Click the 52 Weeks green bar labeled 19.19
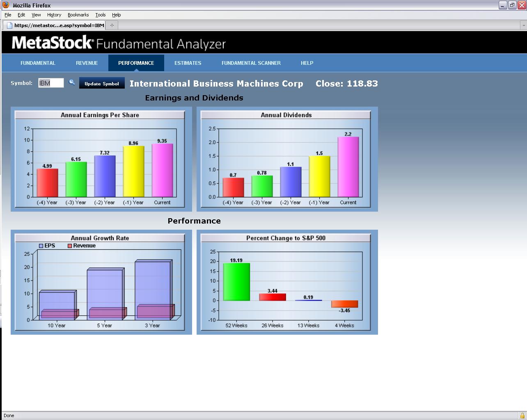 [x=236, y=282]
